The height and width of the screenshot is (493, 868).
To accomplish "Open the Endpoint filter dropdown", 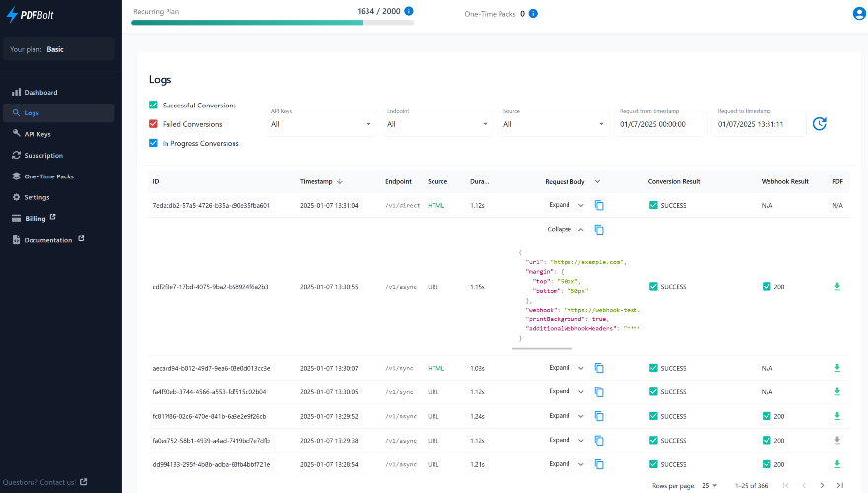I will [x=436, y=124].
